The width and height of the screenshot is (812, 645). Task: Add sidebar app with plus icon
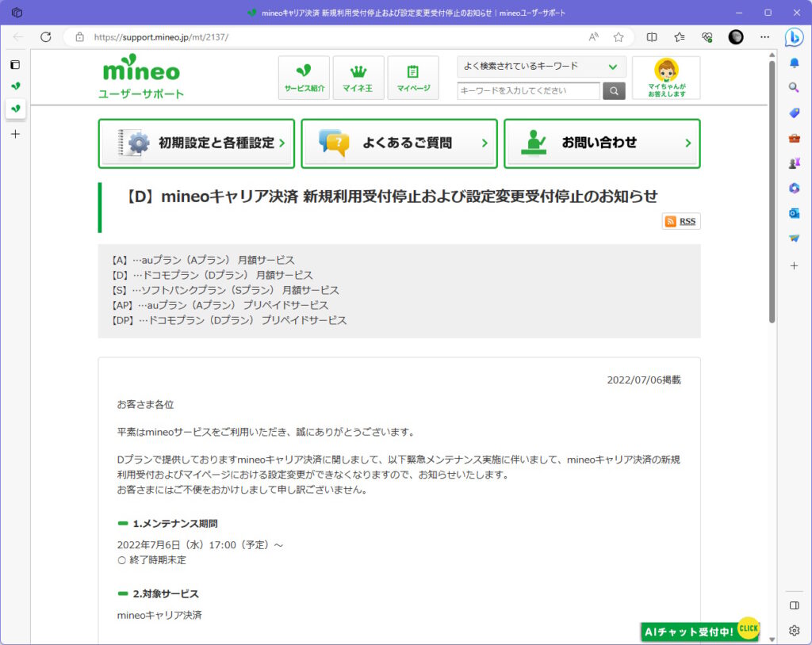[794, 265]
